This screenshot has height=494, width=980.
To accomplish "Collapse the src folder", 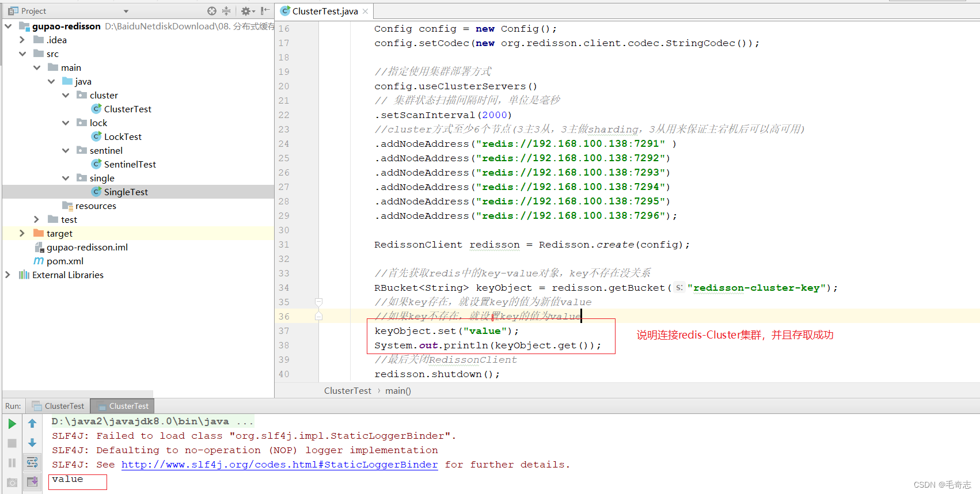I will [x=22, y=54].
